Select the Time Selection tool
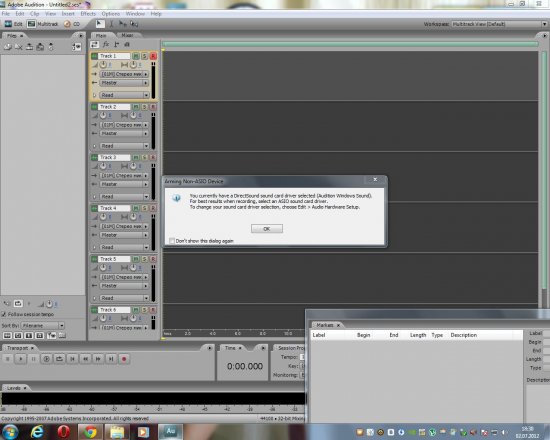This screenshot has height=440, width=550. (x=111, y=24)
